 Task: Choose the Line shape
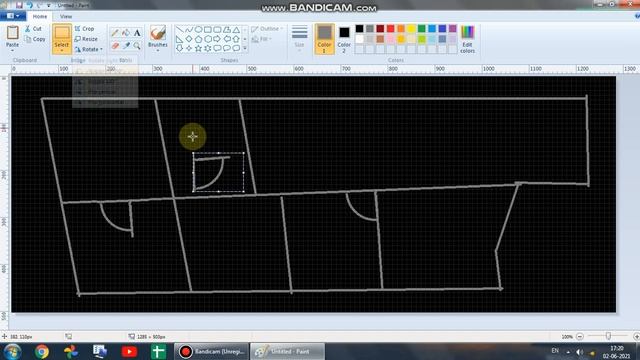coord(180,30)
